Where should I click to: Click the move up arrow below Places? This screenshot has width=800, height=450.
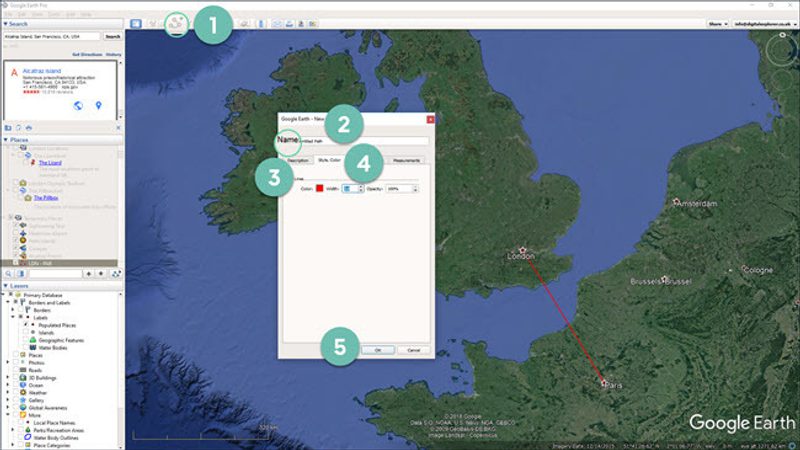click(89, 274)
